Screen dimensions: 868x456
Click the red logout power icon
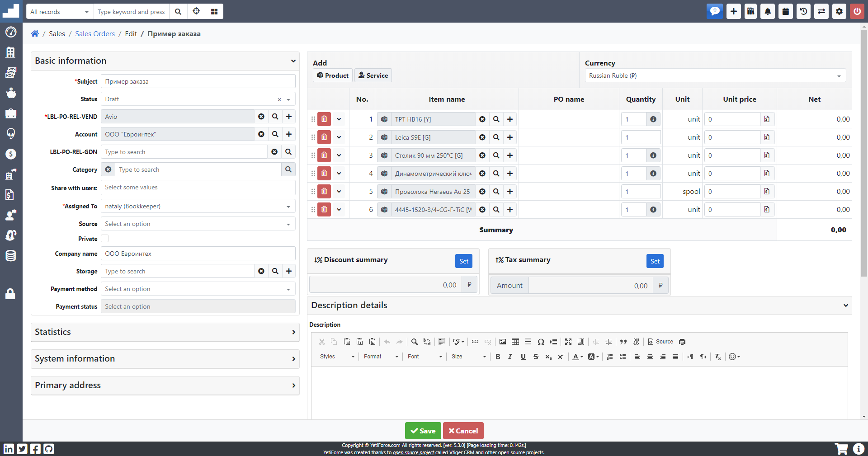point(857,11)
